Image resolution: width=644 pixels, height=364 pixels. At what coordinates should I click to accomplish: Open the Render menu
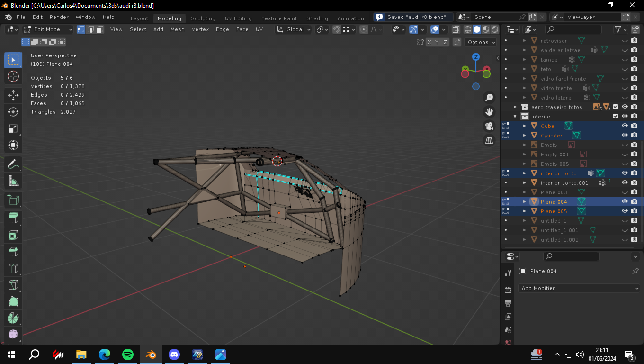point(59,17)
